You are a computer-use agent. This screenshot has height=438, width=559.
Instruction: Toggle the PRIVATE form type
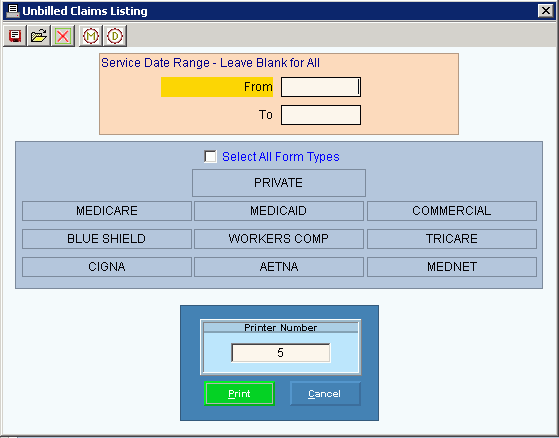click(279, 183)
